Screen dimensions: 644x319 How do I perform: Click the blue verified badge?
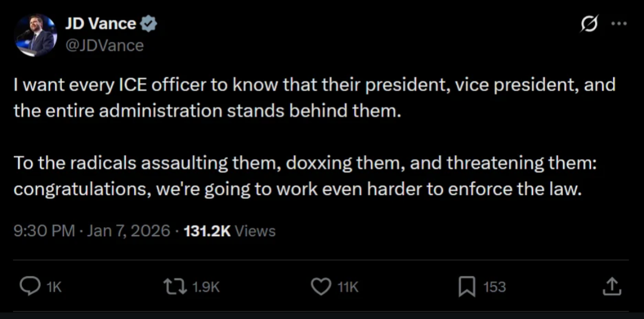click(149, 24)
